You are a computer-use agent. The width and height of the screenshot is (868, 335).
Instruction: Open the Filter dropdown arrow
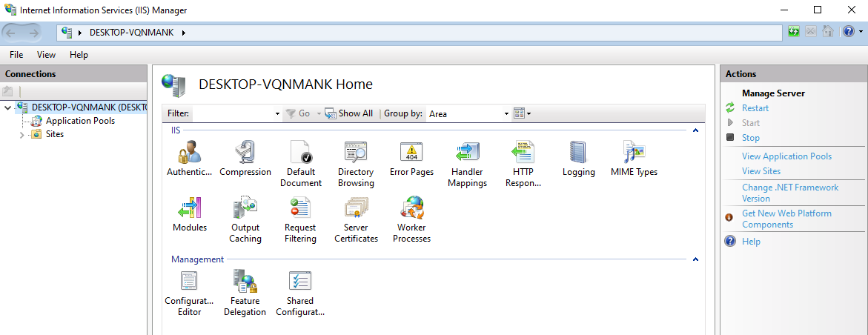[277, 114]
